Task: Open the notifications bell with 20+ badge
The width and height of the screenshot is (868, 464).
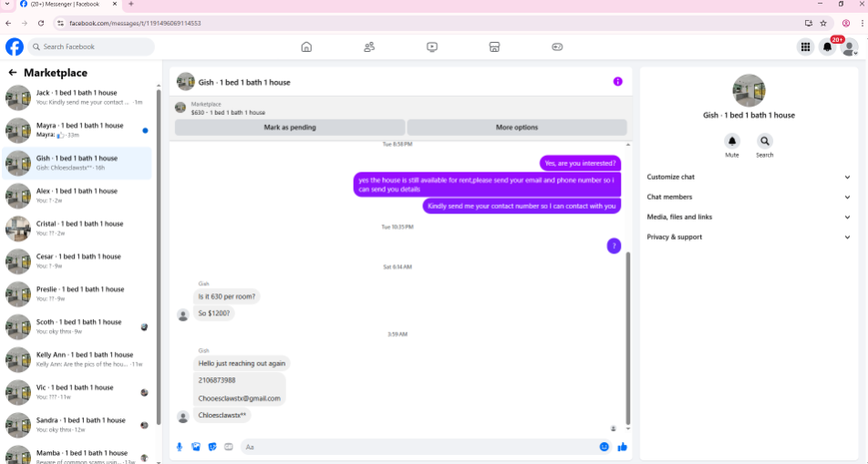Action: click(828, 47)
